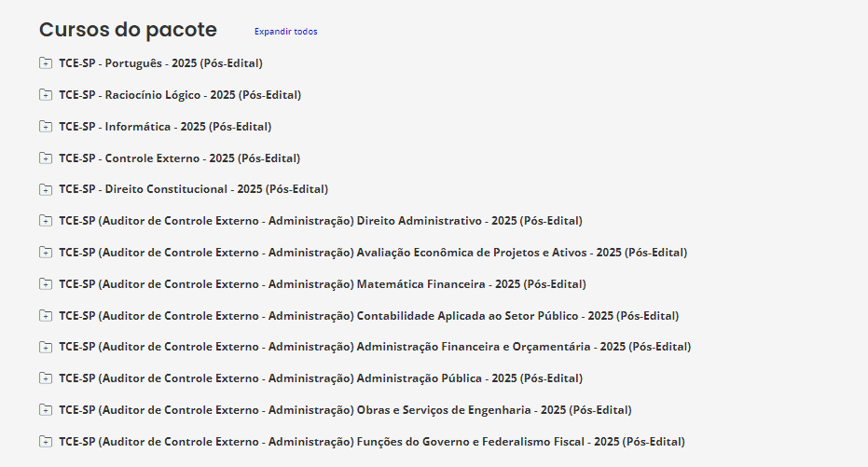
Task: Expand Administração Financeira e Orçamentária course
Action: (x=46, y=347)
